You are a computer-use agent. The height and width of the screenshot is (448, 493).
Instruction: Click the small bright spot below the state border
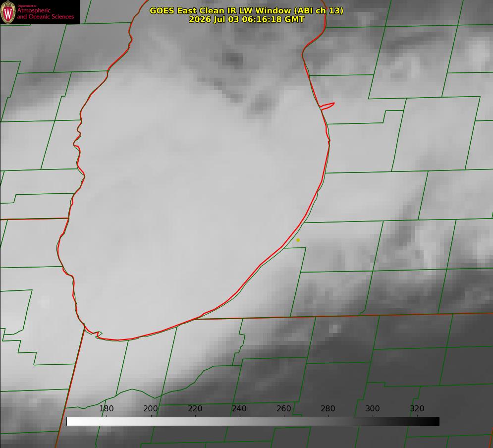click(x=334, y=329)
